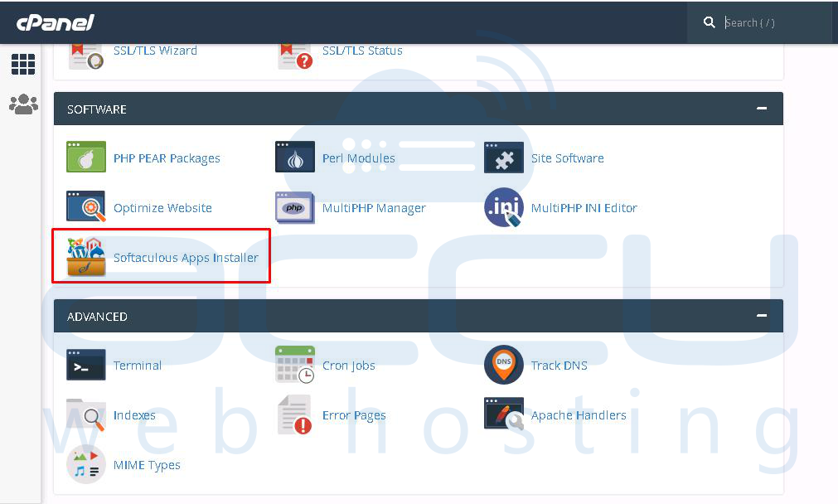Open PHP PEAR Packages link

(167, 158)
